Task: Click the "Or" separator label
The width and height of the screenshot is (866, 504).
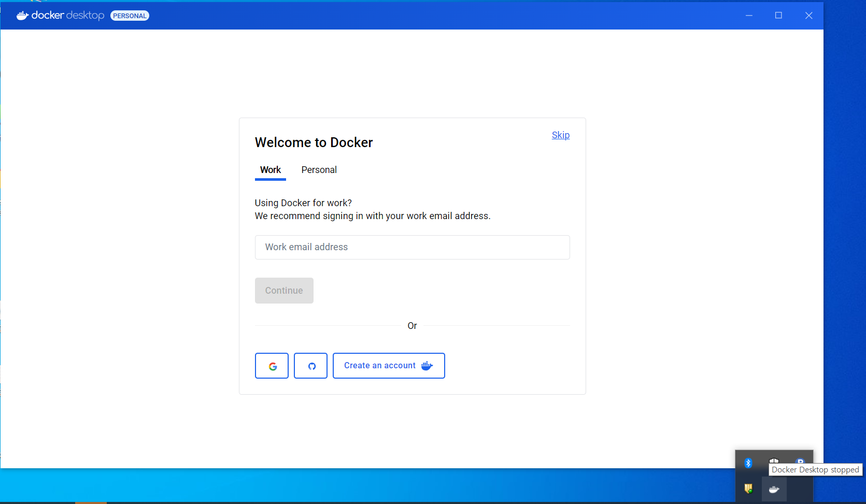Action: [x=413, y=326]
